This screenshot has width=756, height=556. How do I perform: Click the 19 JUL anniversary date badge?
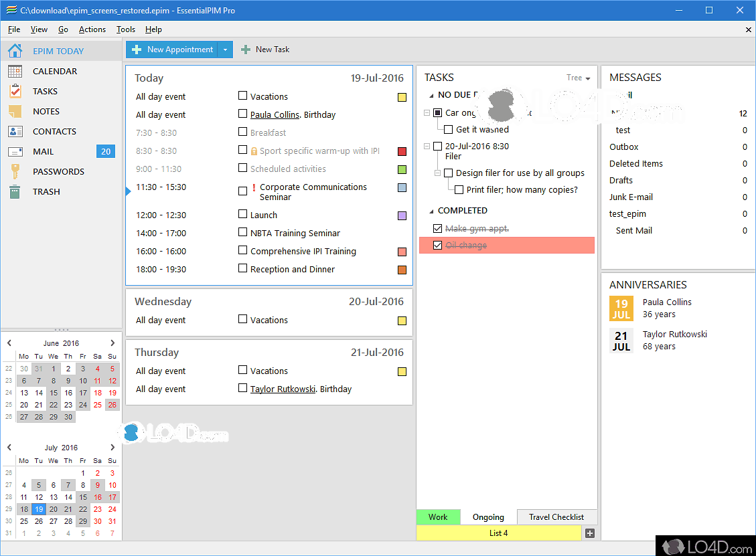(x=621, y=309)
